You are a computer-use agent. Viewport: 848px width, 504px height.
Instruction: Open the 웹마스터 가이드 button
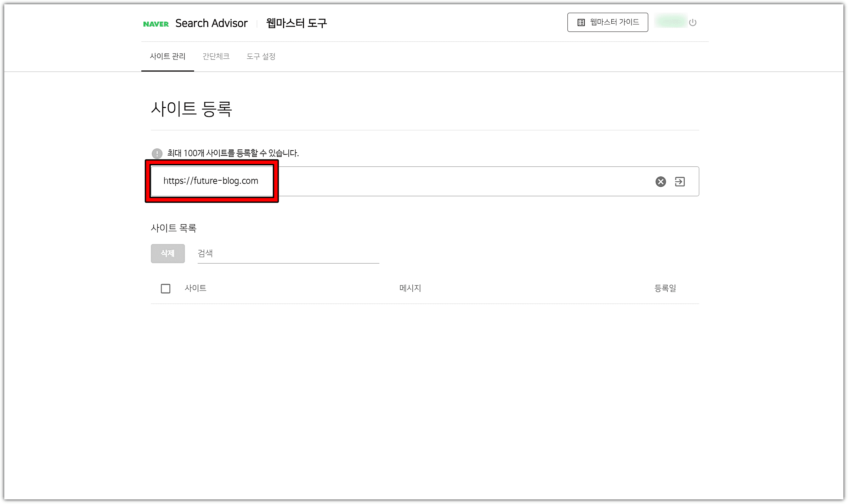[607, 22]
